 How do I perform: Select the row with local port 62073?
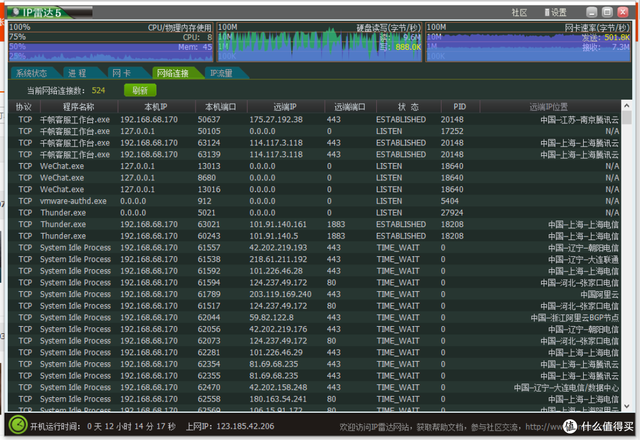click(314, 341)
